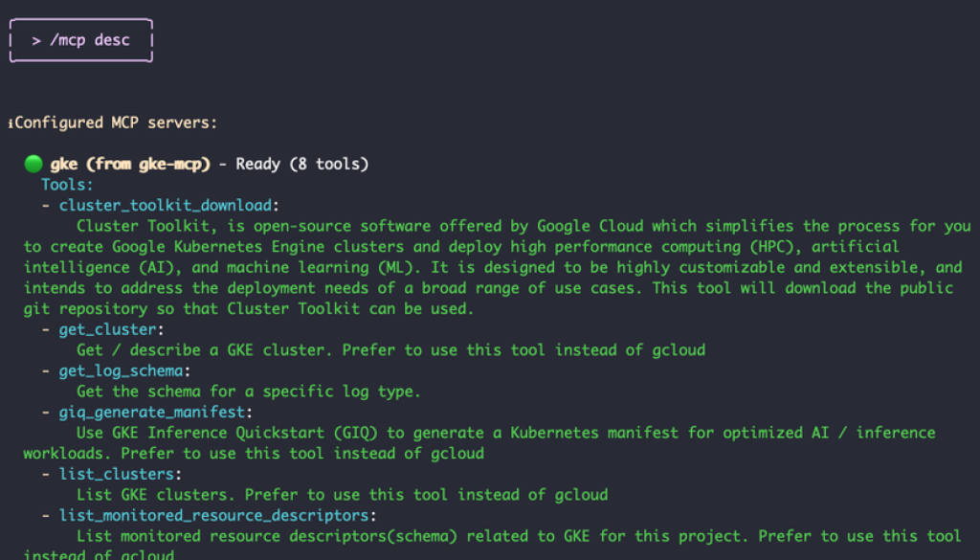Click 'Get the schema for a specific log type' text
The width and height of the screenshot is (980, 560).
(249, 392)
